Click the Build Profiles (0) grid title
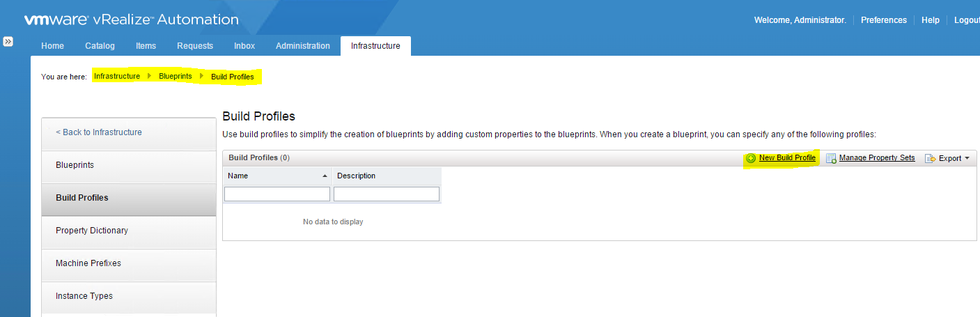This screenshot has width=980, height=317. click(x=259, y=158)
